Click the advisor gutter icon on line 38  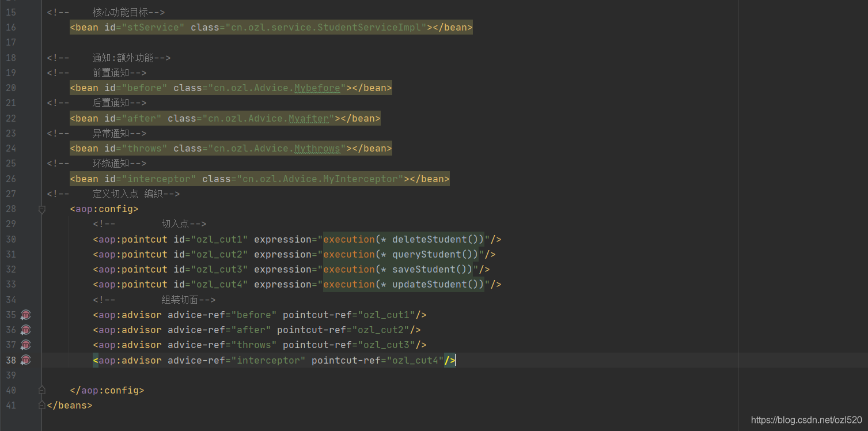click(25, 360)
